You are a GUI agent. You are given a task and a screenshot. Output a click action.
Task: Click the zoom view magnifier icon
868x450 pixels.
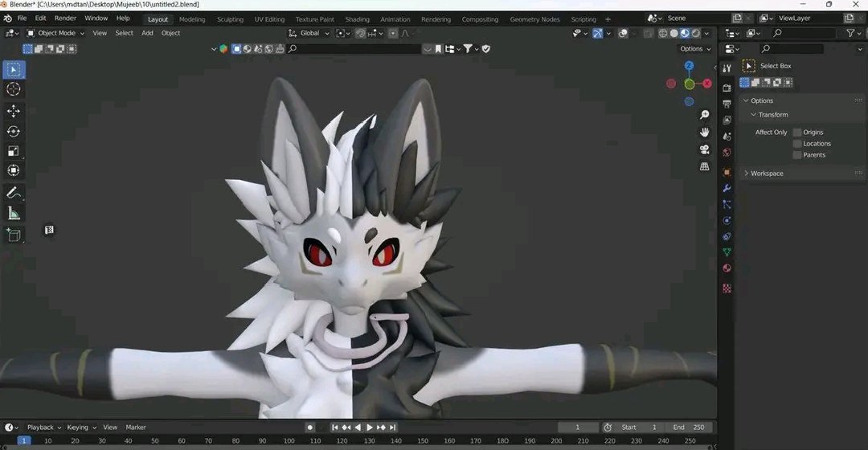point(704,115)
